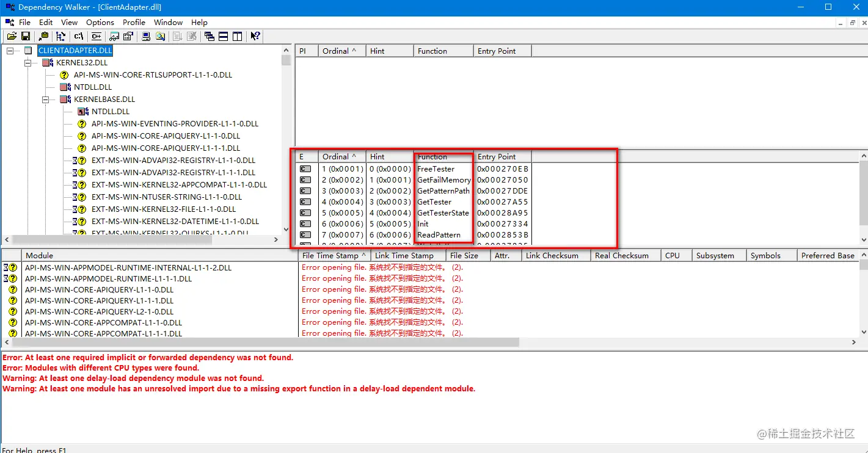Sort modules by File Size header
Viewport: 868px width, 453px height.
click(468, 256)
